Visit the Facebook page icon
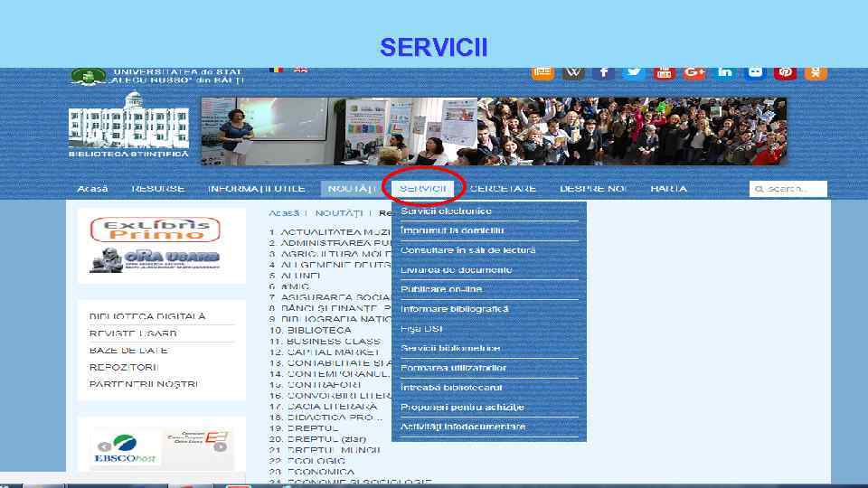This screenshot has height=488, width=868. tap(603, 73)
